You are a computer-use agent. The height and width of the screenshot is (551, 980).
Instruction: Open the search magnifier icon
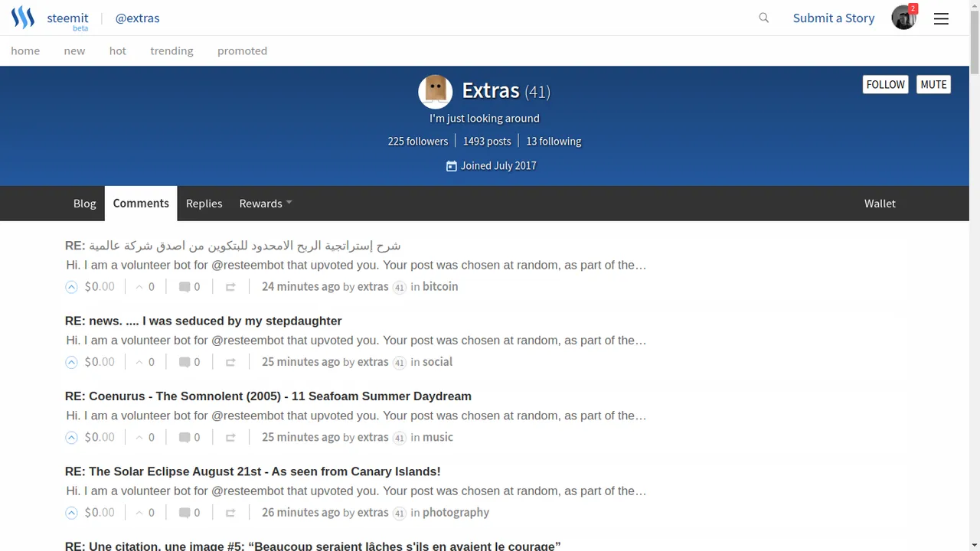pyautogui.click(x=763, y=18)
